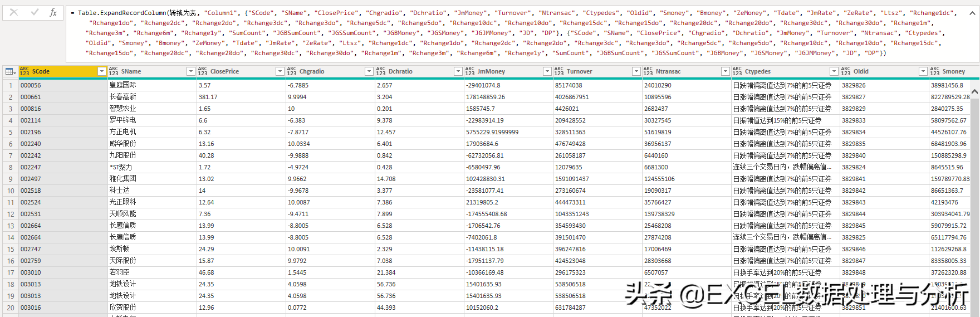Select Ctypedes cell 日振幅值达到15%的前5只证券
The width and height of the screenshot is (980, 317).
click(785, 120)
